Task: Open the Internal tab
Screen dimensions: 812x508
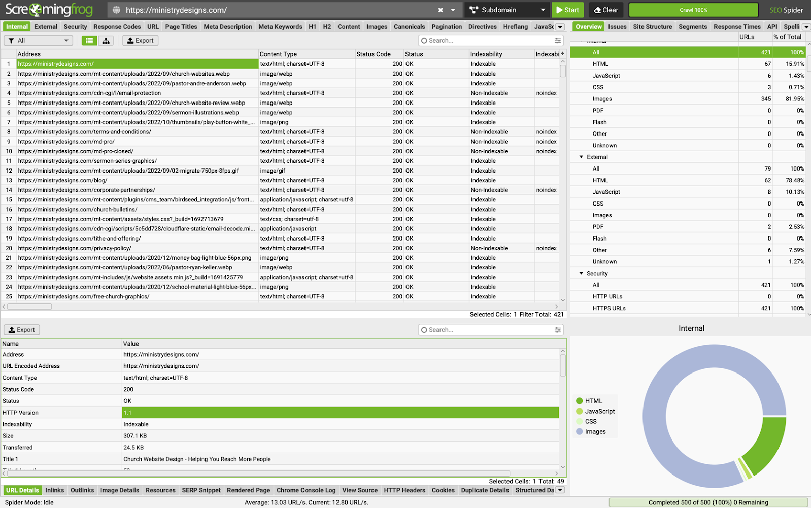Action: pos(17,27)
